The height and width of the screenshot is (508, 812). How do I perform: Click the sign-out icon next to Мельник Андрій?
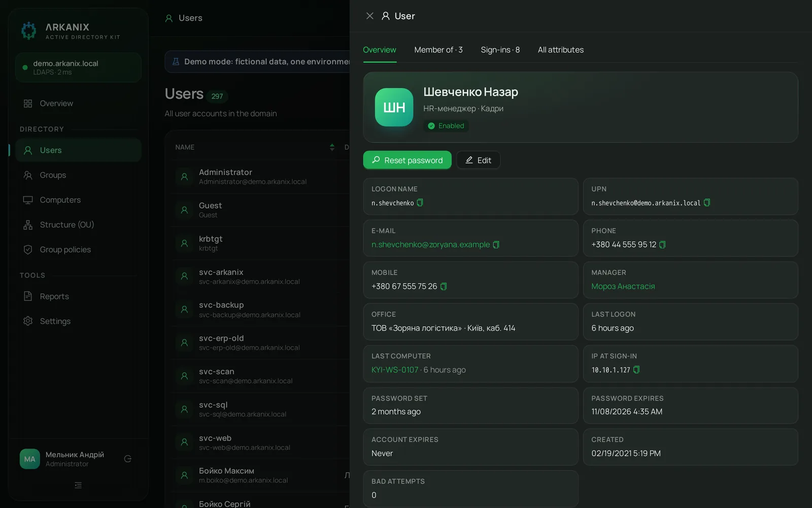click(128, 459)
